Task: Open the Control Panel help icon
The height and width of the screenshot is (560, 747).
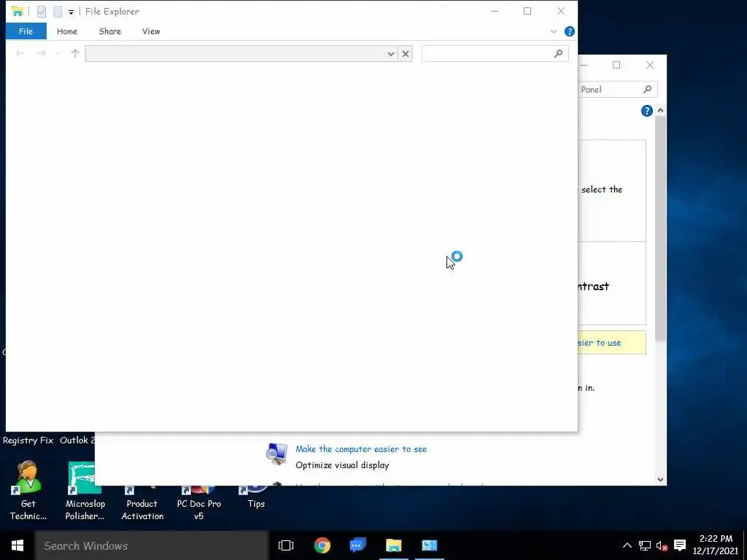Action: [x=646, y=111]
